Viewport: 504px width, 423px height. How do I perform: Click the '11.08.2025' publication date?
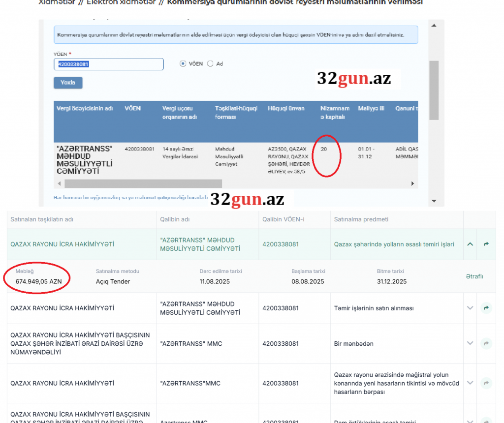[x=215, y=282]
